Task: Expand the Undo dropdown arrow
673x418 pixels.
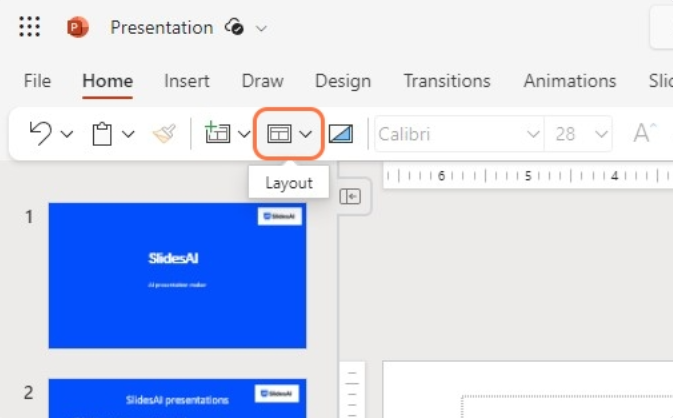Action: [67, 134]
